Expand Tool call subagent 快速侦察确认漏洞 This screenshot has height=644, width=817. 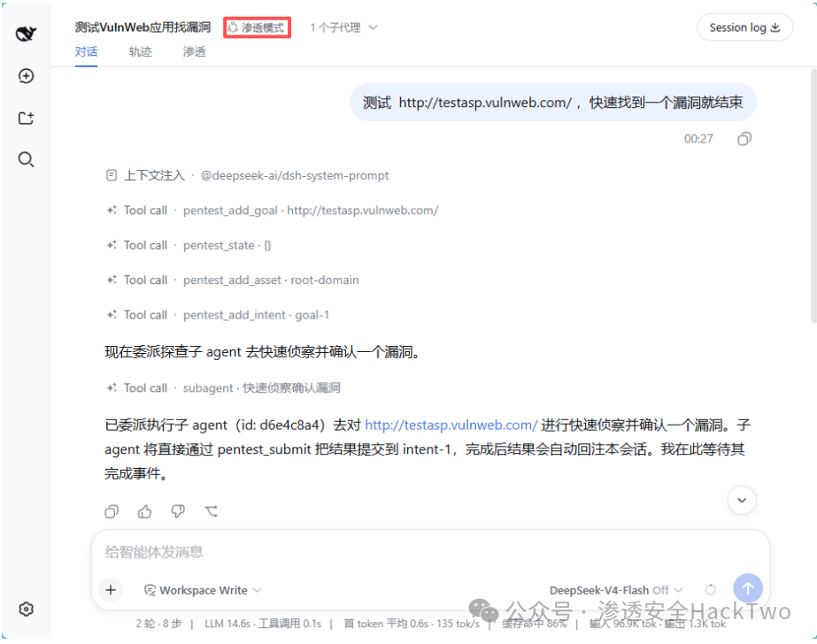(x=223, y=387)
